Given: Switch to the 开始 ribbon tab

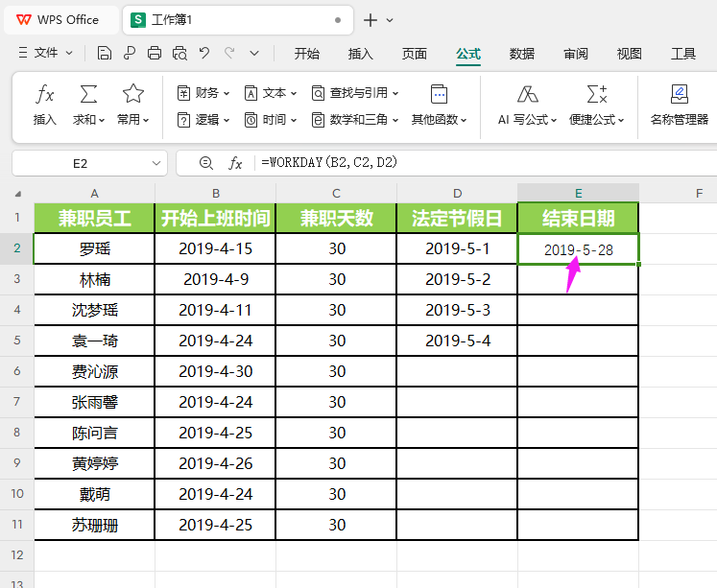Looking at the screenshot, I should point(307,54).
